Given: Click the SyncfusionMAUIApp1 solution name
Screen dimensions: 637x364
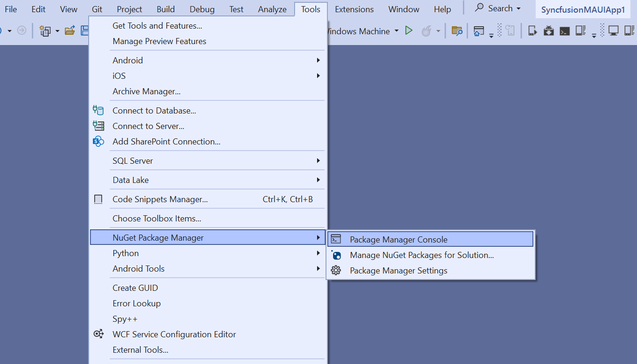Looking at the screenshot, I should pos(583,10).
